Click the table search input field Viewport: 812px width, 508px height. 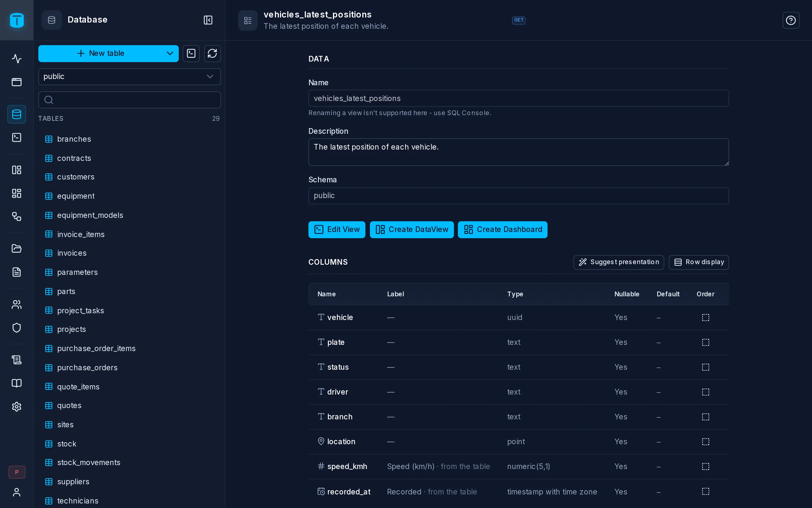pos(129,100)
